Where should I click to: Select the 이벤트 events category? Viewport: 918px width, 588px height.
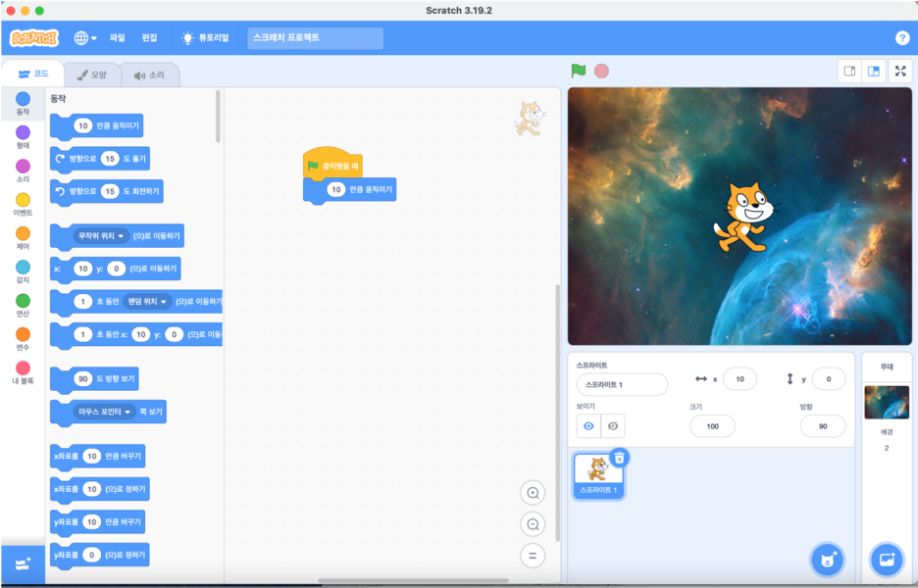tap(23, 205)
